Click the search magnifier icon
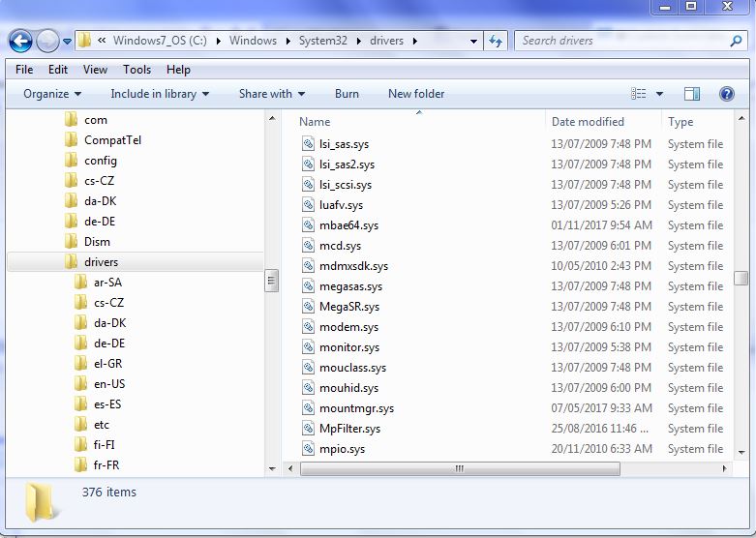This screenshot has width=756, height=538. [x=736, y=41]
